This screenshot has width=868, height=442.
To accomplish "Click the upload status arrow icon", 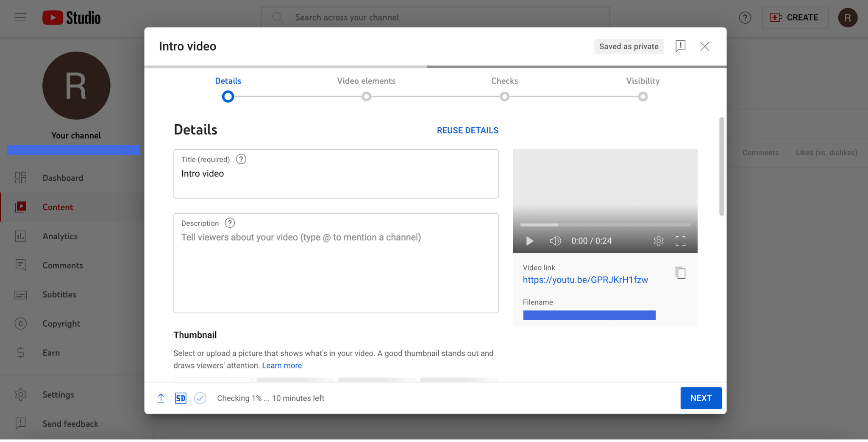I will click(161, 398).
